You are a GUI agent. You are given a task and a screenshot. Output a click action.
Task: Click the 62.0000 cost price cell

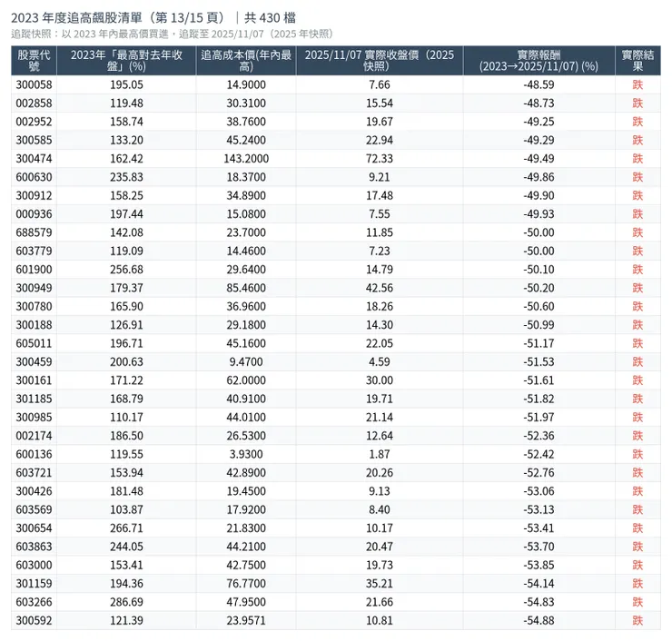(x=246, y=380)
